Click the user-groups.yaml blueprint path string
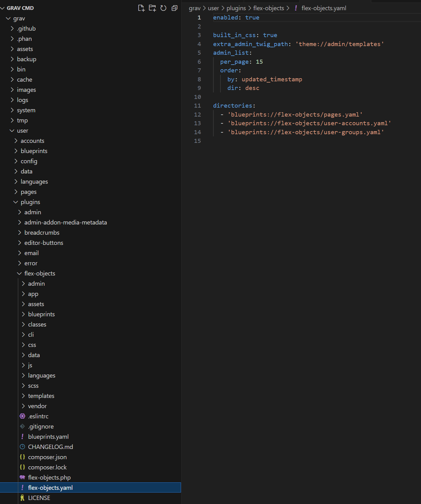Viewport: 421px width, 504px height. (306, 132)
